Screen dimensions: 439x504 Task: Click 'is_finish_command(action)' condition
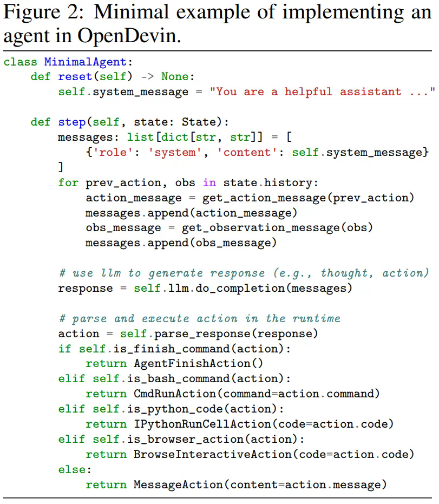coord(199,349)
